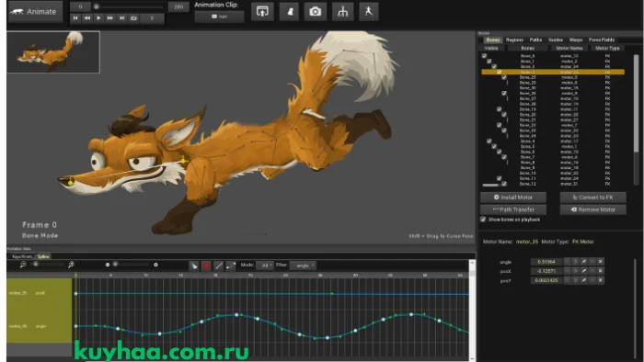Viewport: 644px width, 362px height.
Task: Click the fox preview thumbnail
Action: click(53, 52)
